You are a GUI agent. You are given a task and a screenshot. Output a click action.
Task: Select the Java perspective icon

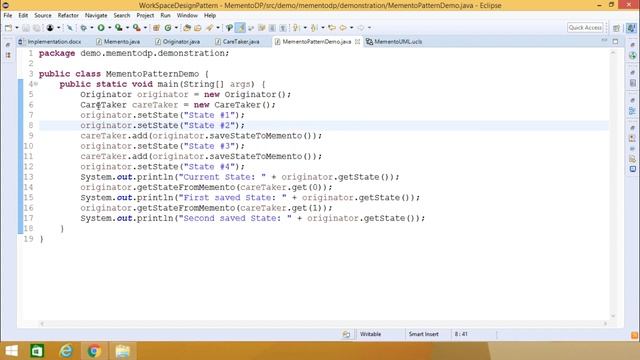coord(631,28)
